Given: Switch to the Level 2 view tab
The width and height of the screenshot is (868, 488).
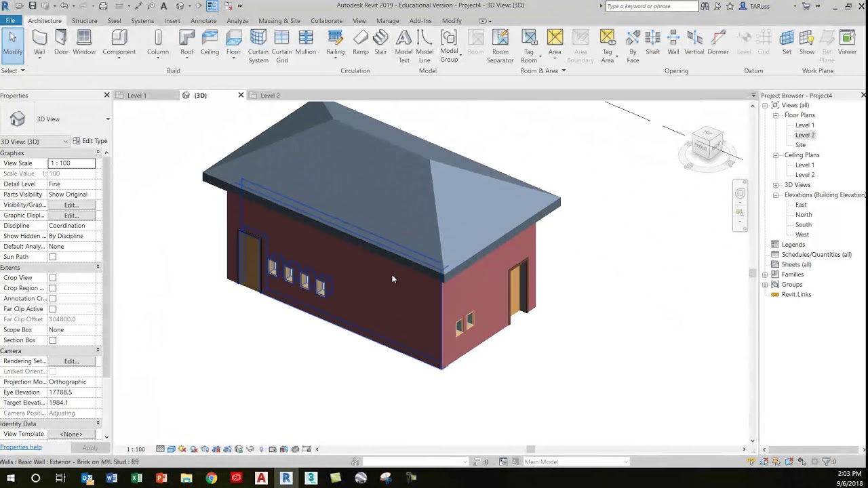Looking at the screenshot, I should click(x=270, y=96).
